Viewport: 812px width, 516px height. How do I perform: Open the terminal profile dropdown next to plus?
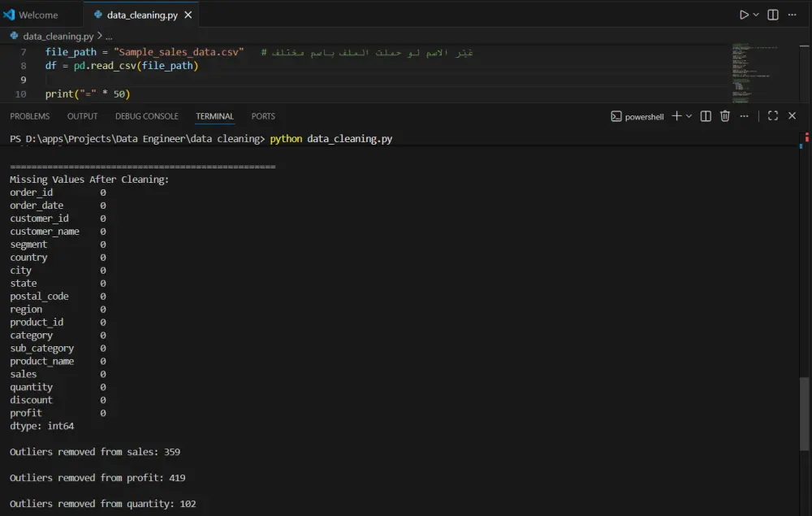tap(688, 115)
